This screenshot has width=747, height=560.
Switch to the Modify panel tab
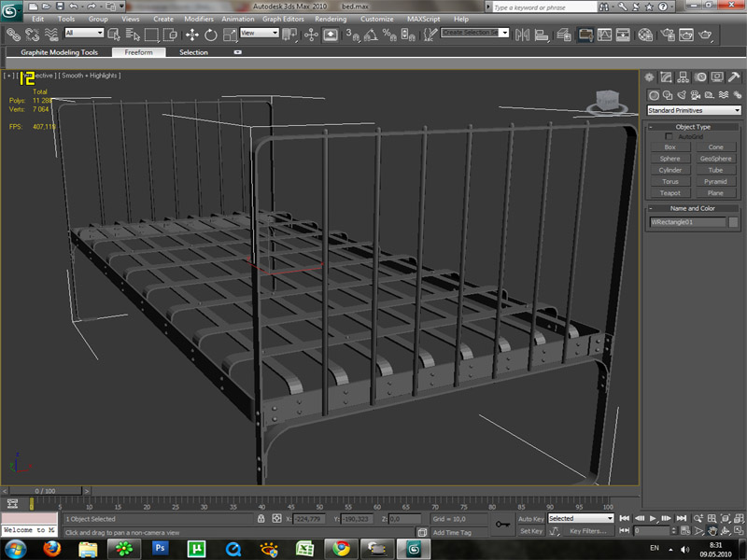point(666,77)
